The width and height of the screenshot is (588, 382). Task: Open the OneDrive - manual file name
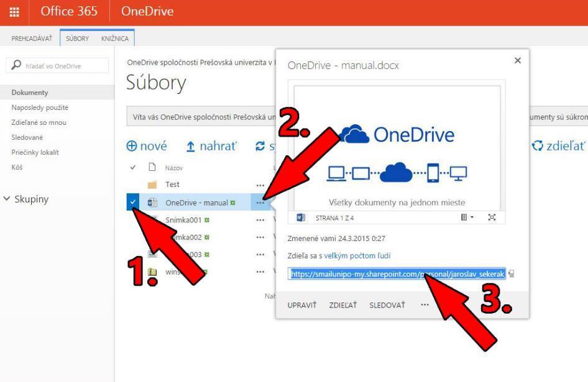tap(196, 203)
